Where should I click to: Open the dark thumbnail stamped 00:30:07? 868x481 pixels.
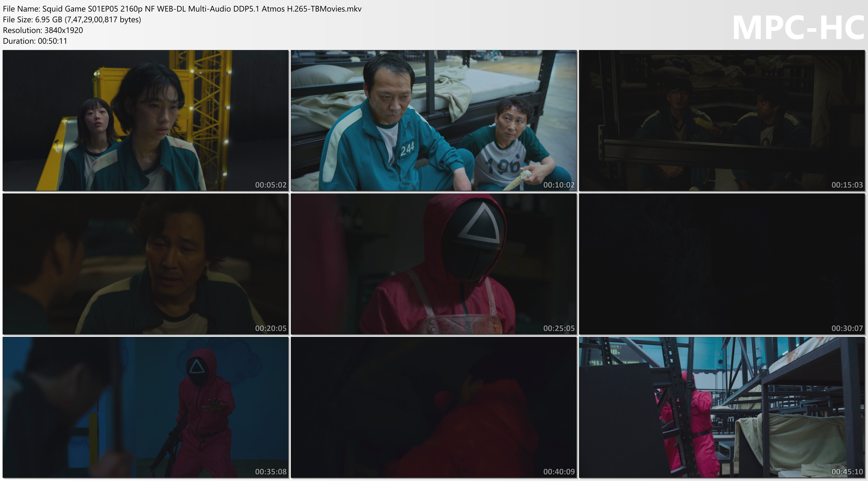[722, 264]
